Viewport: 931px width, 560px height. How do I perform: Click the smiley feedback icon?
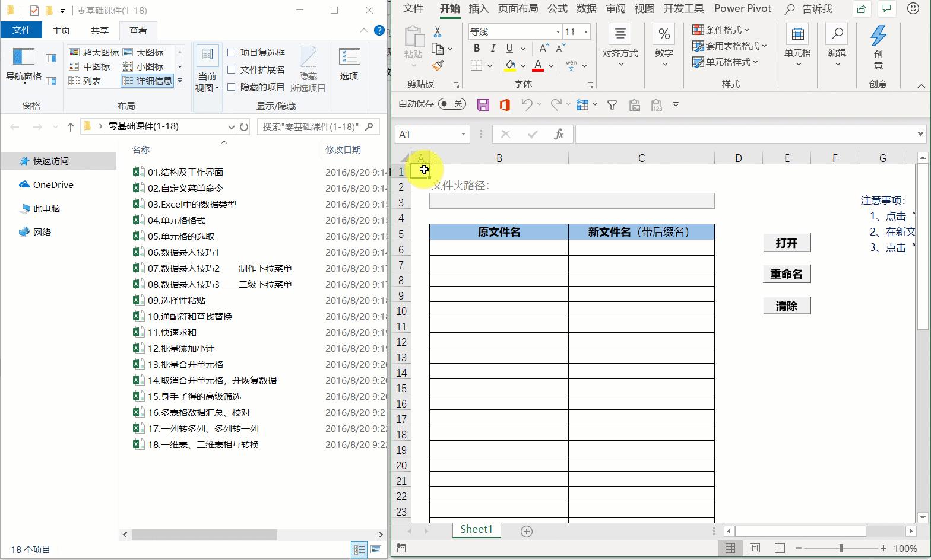tap(914, 9)
